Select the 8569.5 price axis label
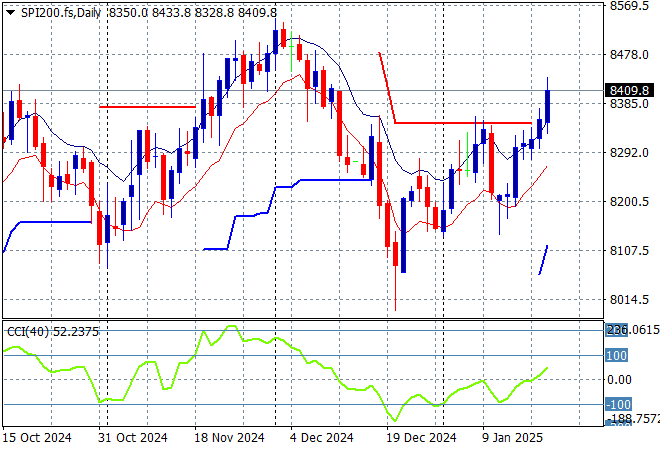 (629, 6)
